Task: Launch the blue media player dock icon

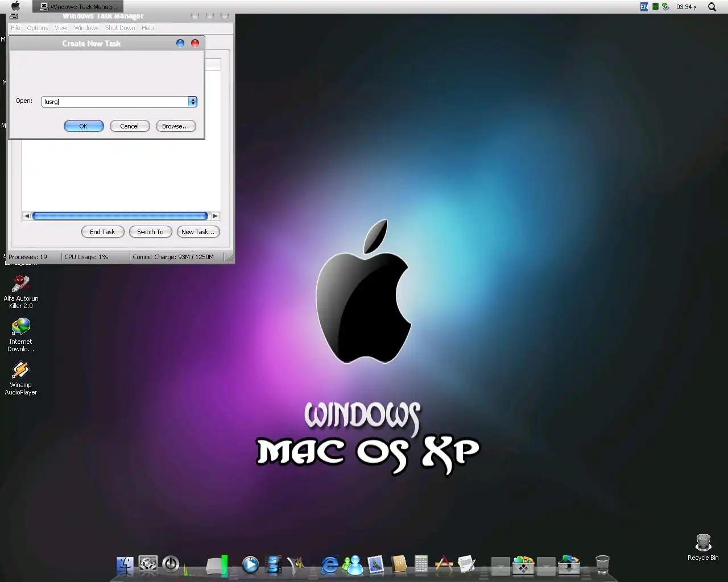Action: coord(250,564)
